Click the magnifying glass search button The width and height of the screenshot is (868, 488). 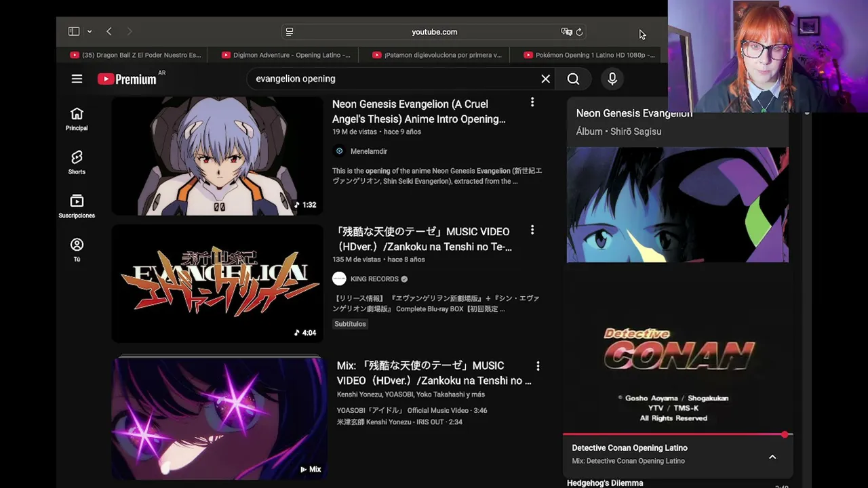[573, 79]
